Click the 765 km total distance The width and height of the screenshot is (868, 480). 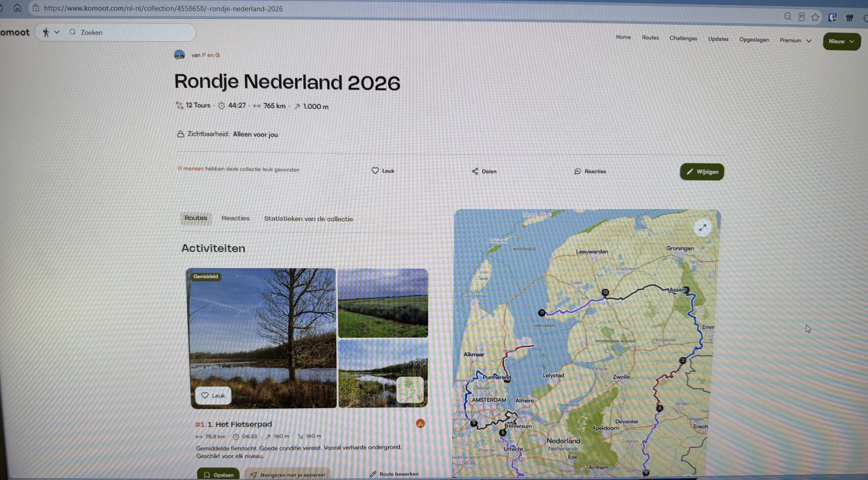(274, 106)
